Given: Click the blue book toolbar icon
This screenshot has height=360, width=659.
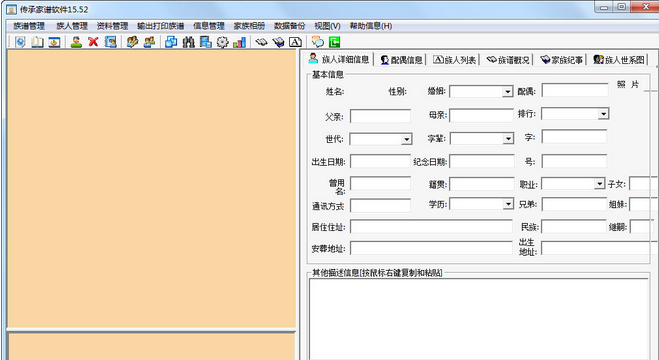Looking at the screenshot, I should click(278, 42).
